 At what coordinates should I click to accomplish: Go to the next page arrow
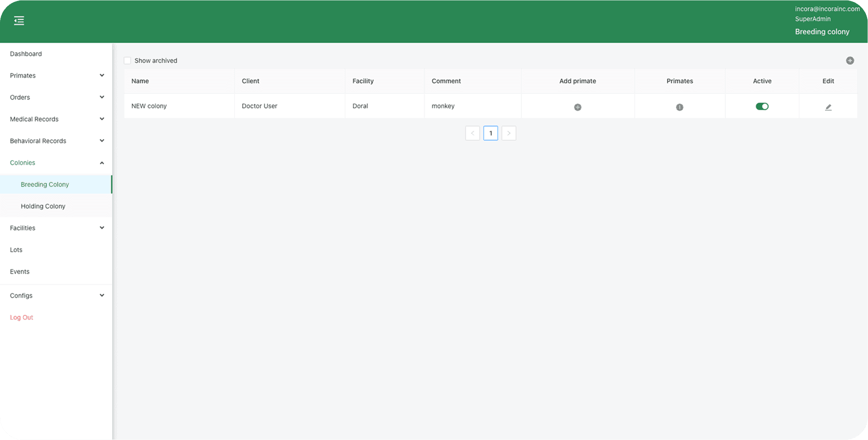pyautogui.click(x=508, y=133)
